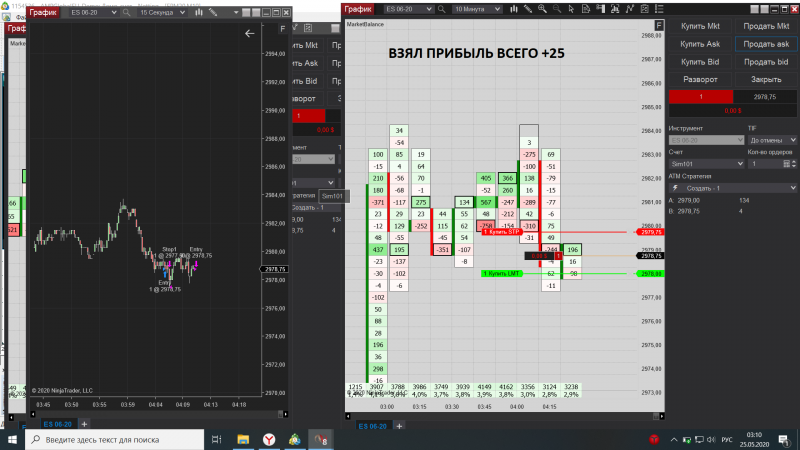Open the 10 Минута interval dropdown
Viewport: 800px width, 450px height.
pos(477,9)
